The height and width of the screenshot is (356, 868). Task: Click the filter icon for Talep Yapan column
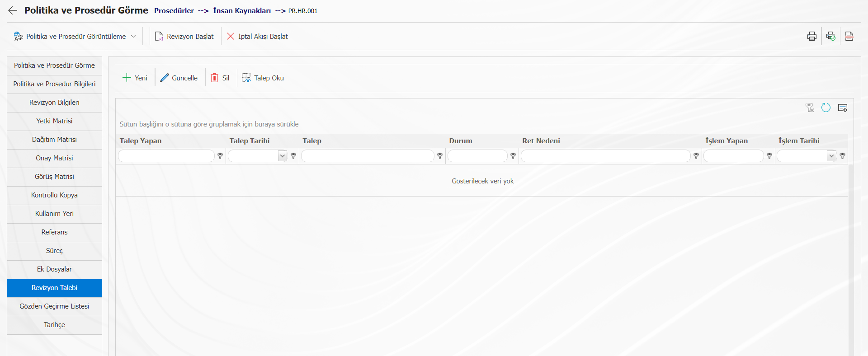220,156
